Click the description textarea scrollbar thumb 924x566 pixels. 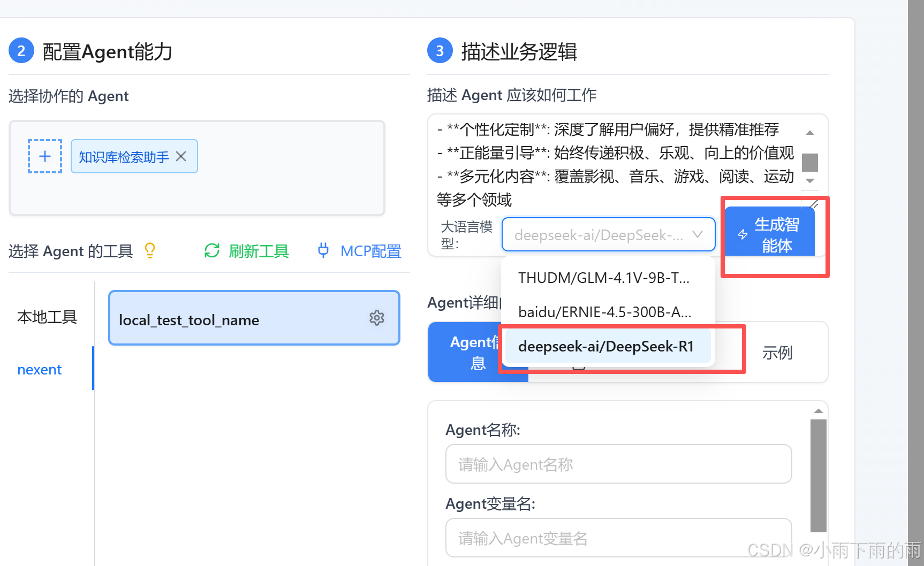[810, 162]
